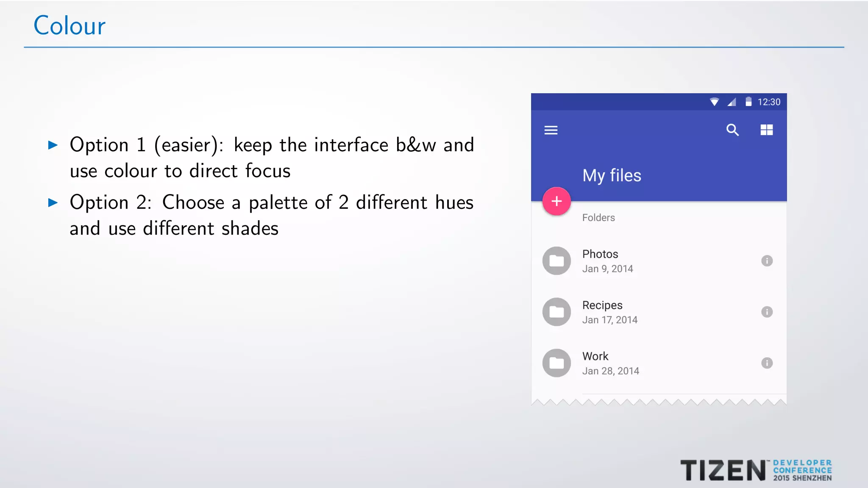Image resolution: width=868 pixels, height=488 pixels.
Task: Click the Colour slide heading
Action: tap(70, 26)
